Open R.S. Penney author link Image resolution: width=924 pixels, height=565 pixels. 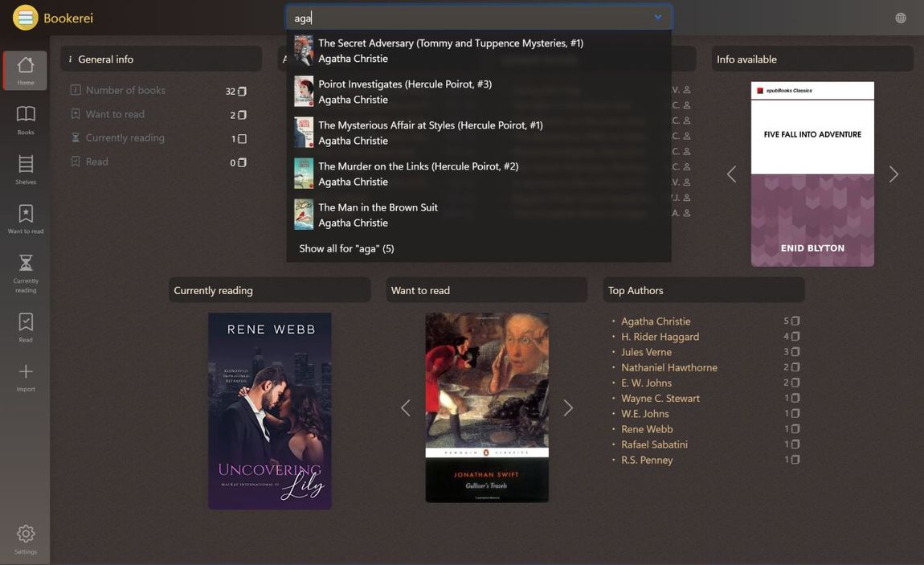click(x=647, y=460)
